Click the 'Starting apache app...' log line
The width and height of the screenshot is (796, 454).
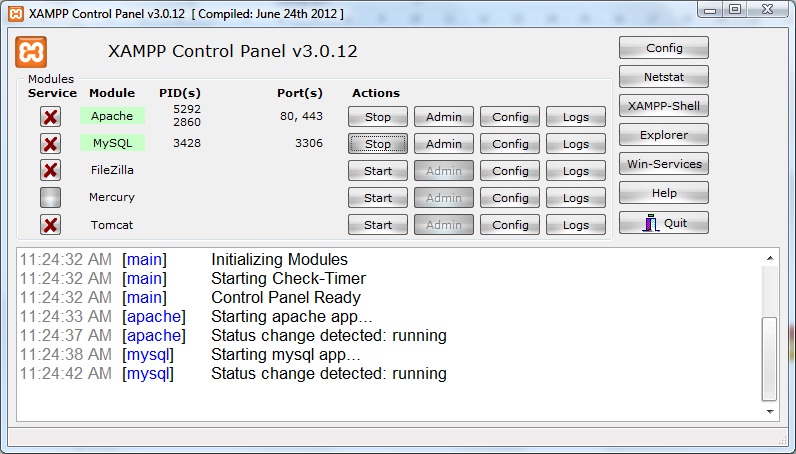coord(292,316)
